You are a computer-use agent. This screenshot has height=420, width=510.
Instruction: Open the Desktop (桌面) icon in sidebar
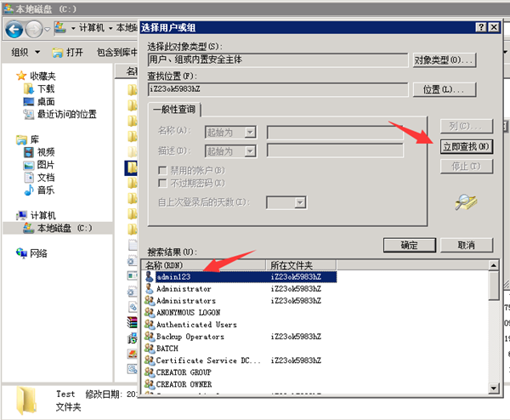pos(28,101)
